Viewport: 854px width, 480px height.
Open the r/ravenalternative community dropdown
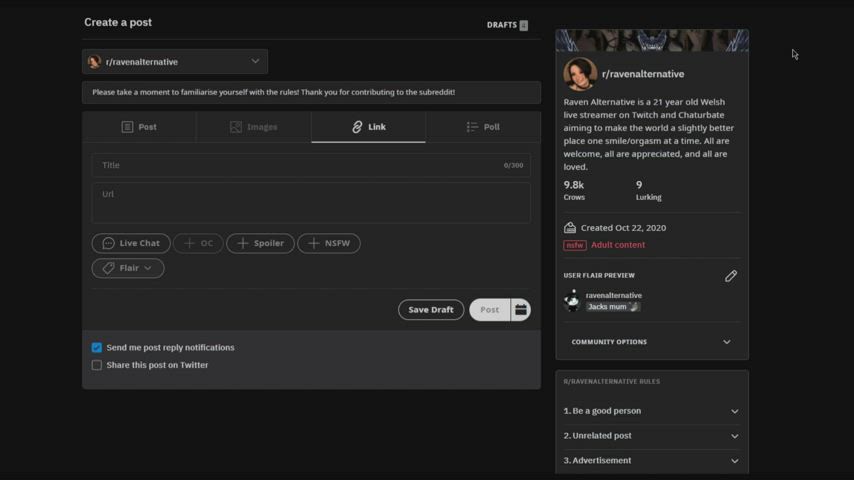coord(175,62)
